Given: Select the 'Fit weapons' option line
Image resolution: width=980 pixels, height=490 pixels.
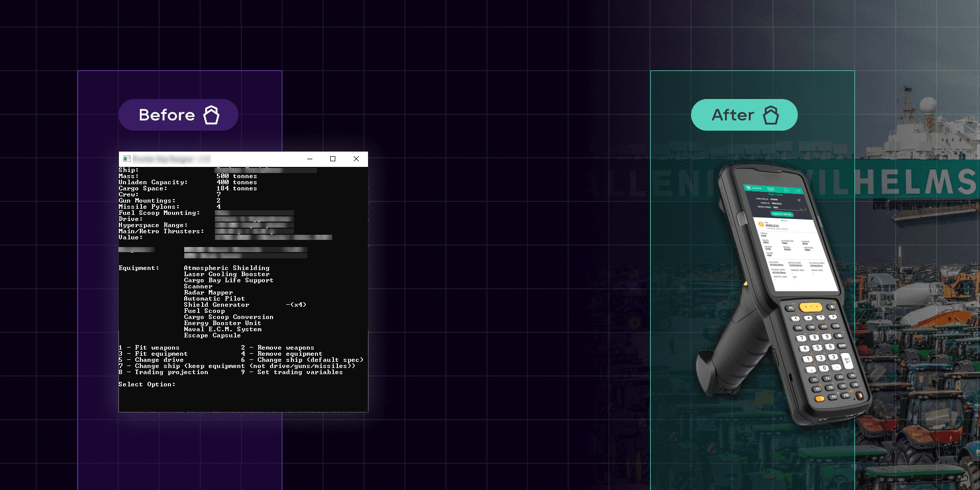Looking at the screenshot, I should tap(149, 348).
